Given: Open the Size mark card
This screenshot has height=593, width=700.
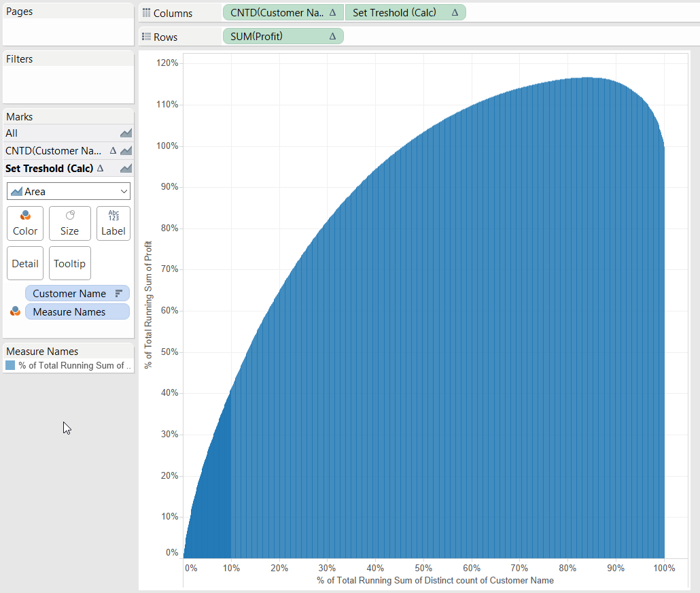Looking at the screenshot, I should coord(69,224).
